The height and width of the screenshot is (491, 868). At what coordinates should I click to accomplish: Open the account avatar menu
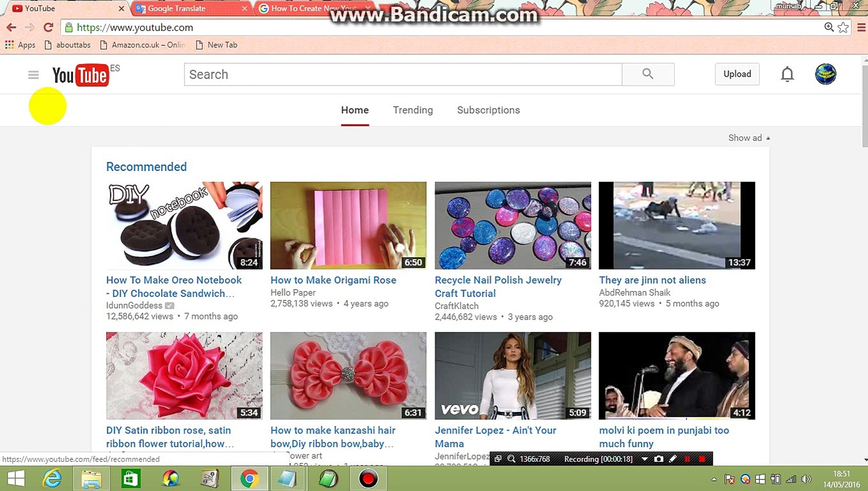[825, 74]
